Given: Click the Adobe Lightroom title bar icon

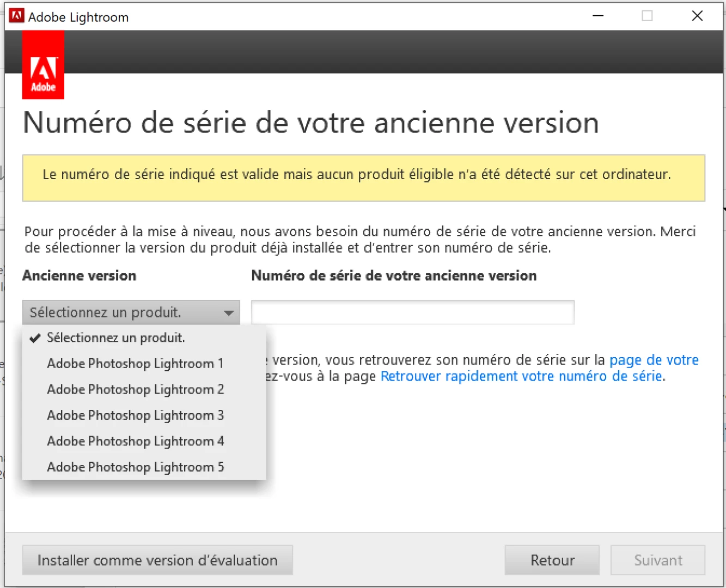Looking at the screenshot, I should click(x=17, y=16).
